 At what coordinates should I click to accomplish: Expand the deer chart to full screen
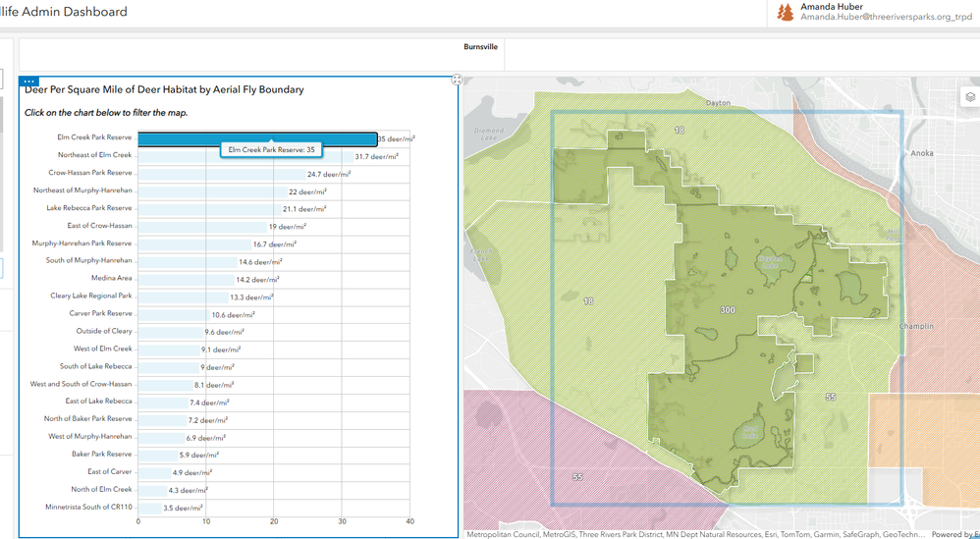[457, 80]
